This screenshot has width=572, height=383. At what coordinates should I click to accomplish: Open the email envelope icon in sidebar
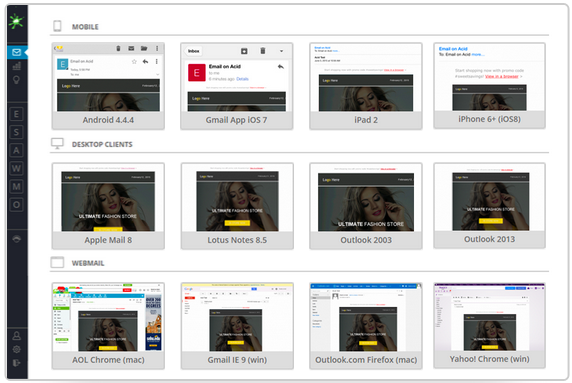(x=16, y=52)
